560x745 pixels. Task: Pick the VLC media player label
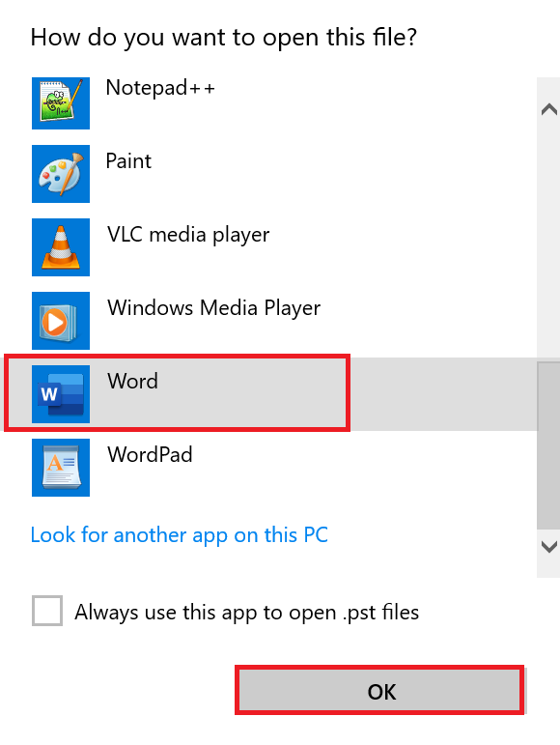coord(188,235)
